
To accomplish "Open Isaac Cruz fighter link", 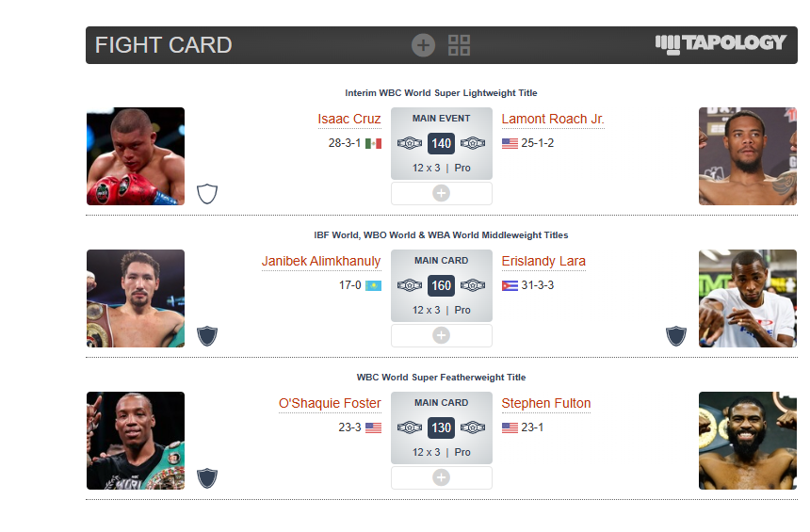I will (348, 119).
